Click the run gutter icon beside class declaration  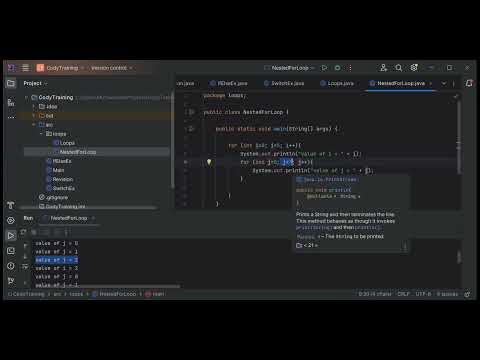(x=192, y=112)
